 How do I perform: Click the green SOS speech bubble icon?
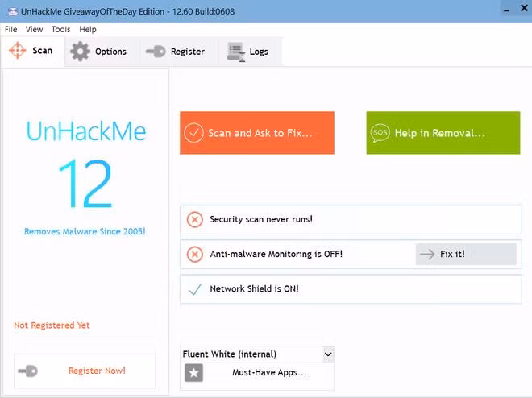pos(380,133)
